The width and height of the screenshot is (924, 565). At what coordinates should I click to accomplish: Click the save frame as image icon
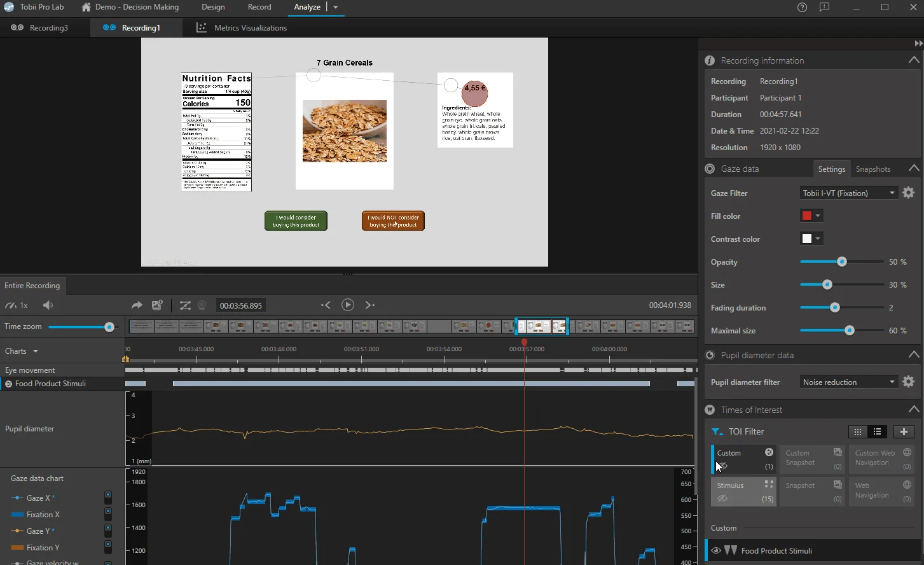tap(157, 305)
